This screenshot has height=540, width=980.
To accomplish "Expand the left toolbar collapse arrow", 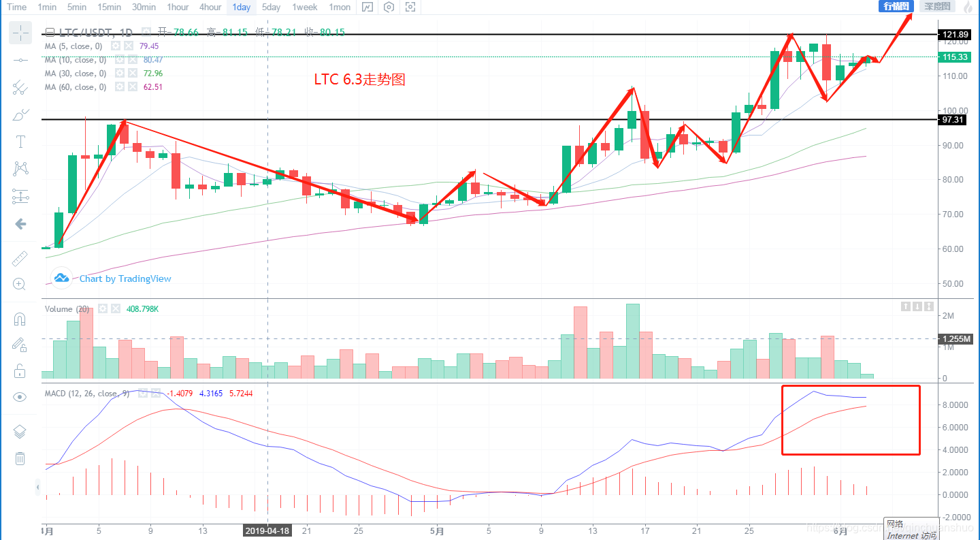I will pyautogui.click(x=38, y=487).
